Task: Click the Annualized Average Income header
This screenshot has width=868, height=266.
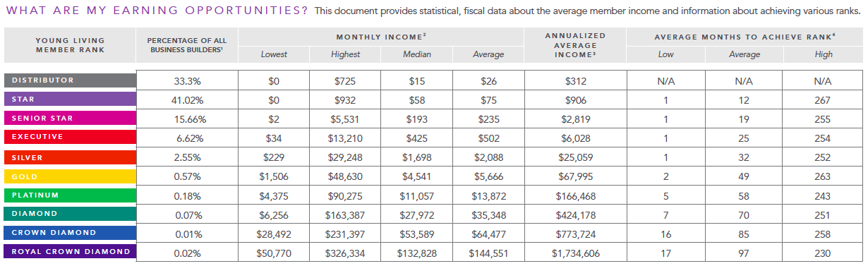Action: click(x=575, y=45)
